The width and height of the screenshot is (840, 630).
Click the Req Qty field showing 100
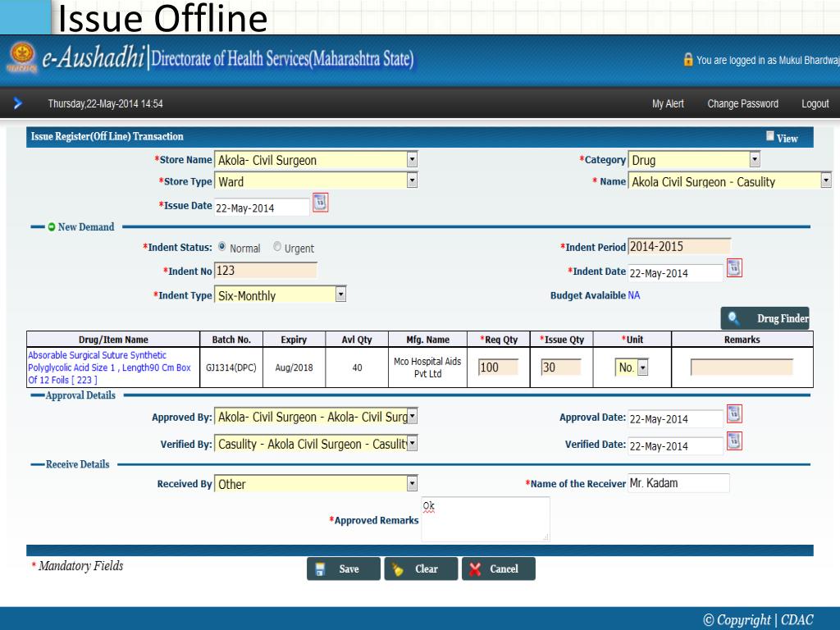pos(498,367)
